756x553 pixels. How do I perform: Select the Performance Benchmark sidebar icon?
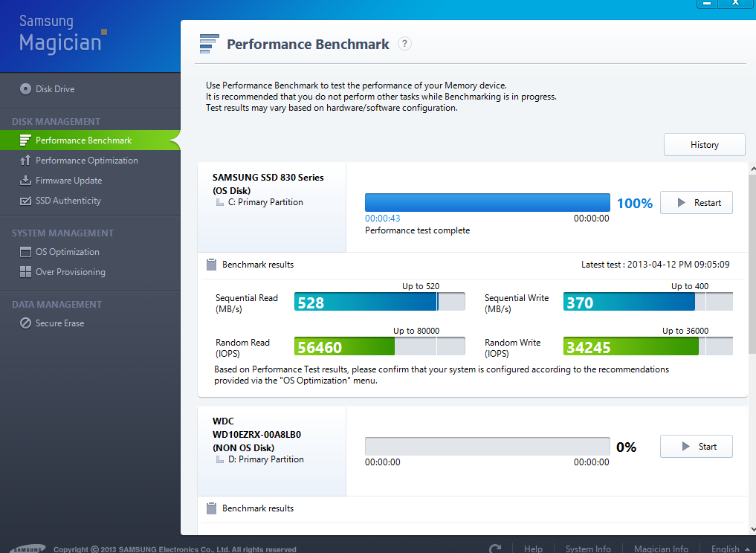(25, 140)
